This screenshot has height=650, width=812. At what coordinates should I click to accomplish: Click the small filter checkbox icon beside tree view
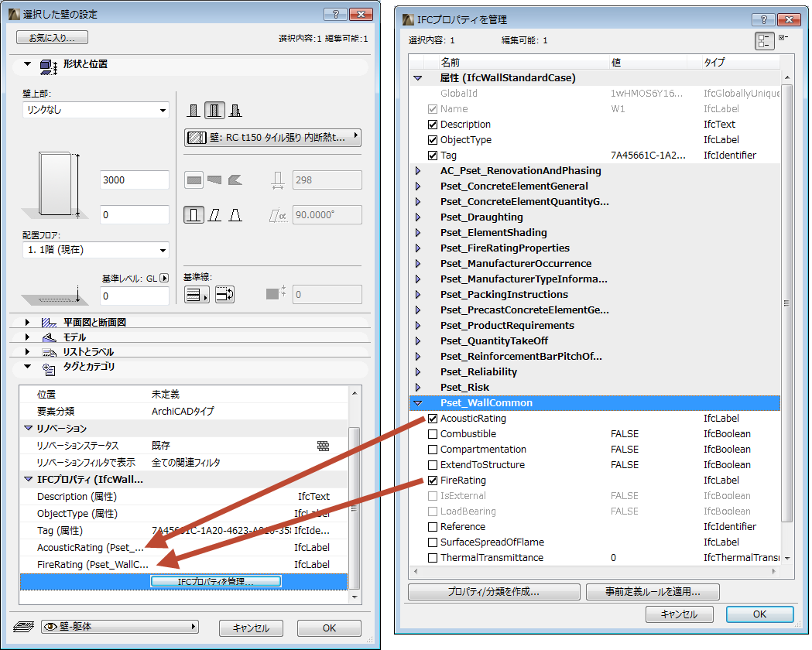coord(783,38)
